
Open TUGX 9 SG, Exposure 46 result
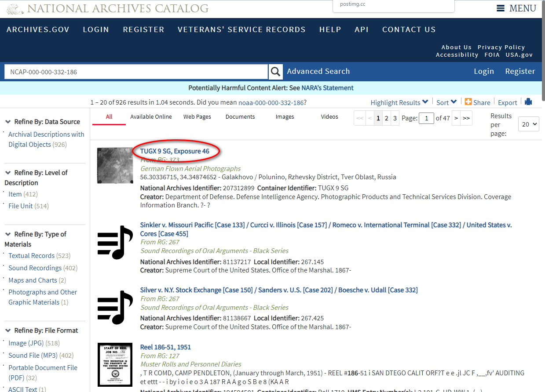175,151
